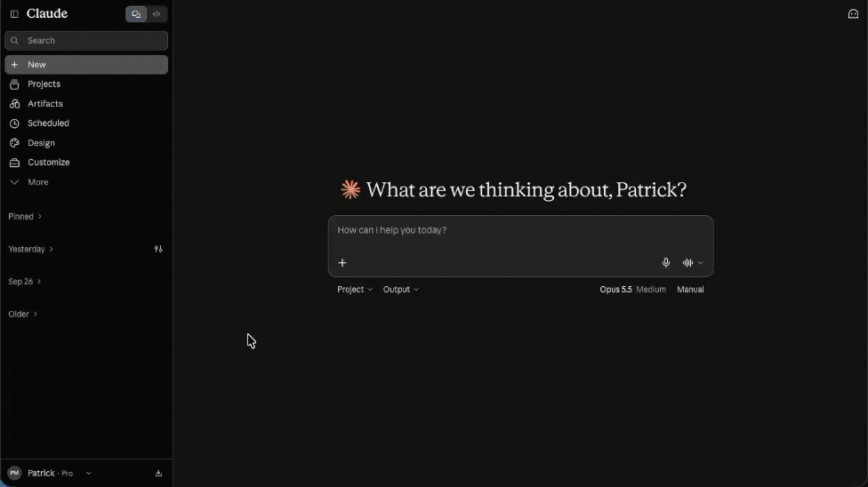The image size is (868, 487).
Task: Start voice mode with waveform icon
Action: click(x=687, y=263)
